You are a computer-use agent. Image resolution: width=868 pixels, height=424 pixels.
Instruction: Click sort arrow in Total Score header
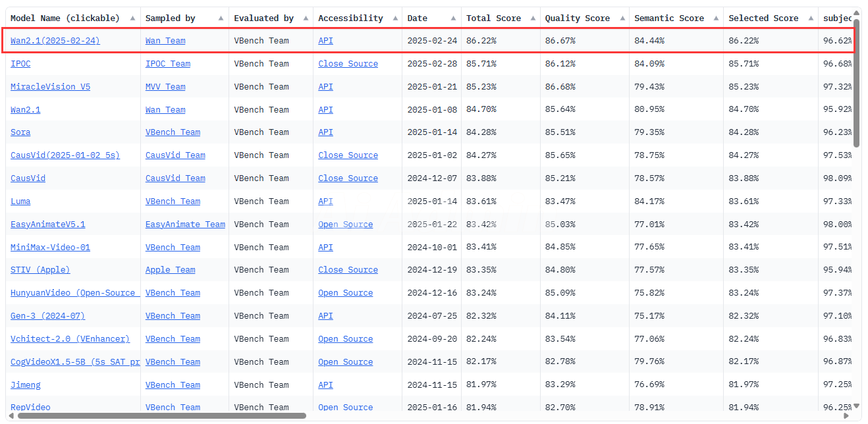[x=532, y=18]
